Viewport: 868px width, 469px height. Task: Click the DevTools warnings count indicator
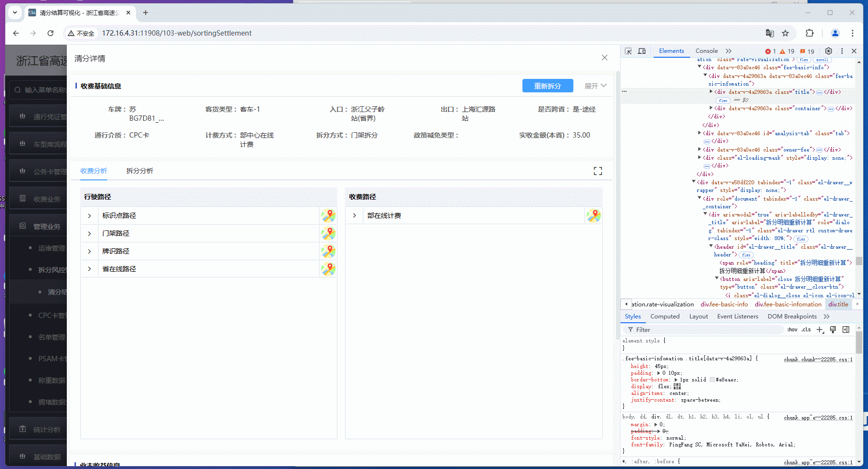pyautogui.click(x=787, y=51)
